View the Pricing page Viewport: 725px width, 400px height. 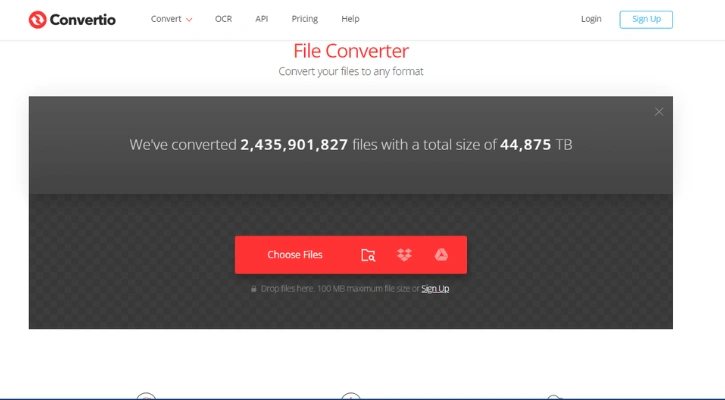click(x=305, y=19)
